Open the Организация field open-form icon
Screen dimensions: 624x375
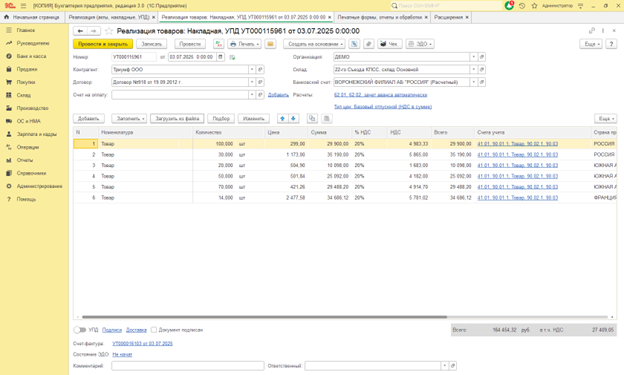[x=482, y=57]
